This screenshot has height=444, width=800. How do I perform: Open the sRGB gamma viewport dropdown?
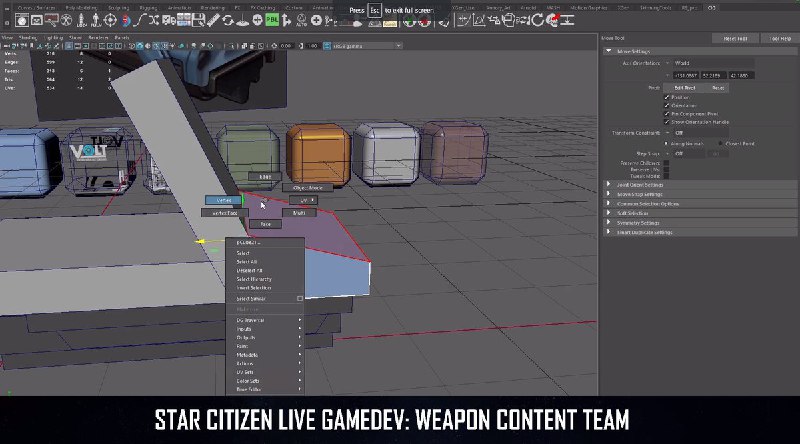tap(366, 46)
